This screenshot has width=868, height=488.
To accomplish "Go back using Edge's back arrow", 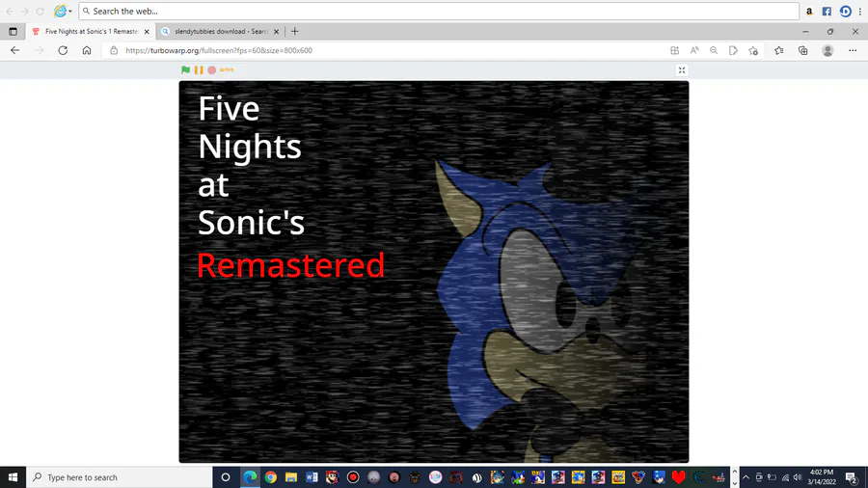I will (x=14, y=50).
